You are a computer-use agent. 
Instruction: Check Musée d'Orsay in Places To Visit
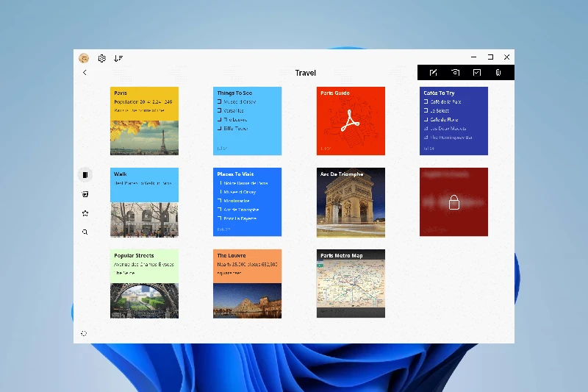click(220, 192)
